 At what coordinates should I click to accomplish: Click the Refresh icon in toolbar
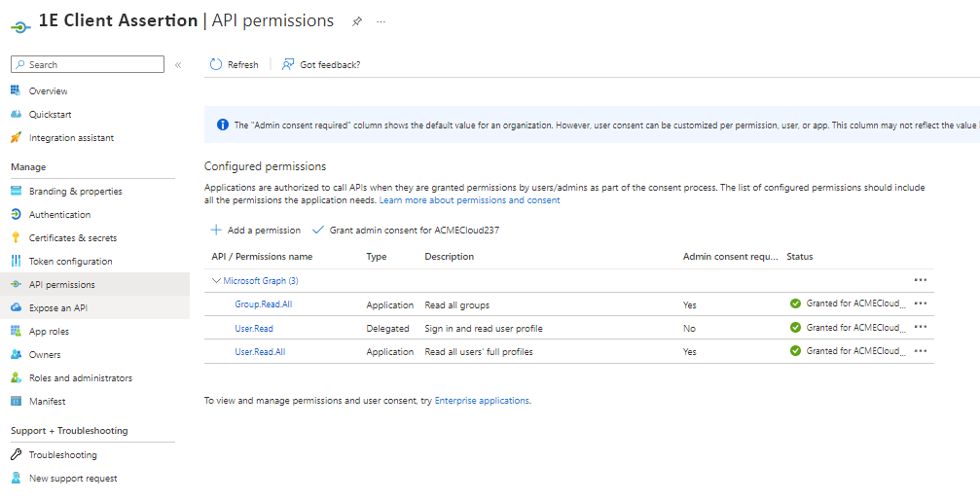click(216, 65)
